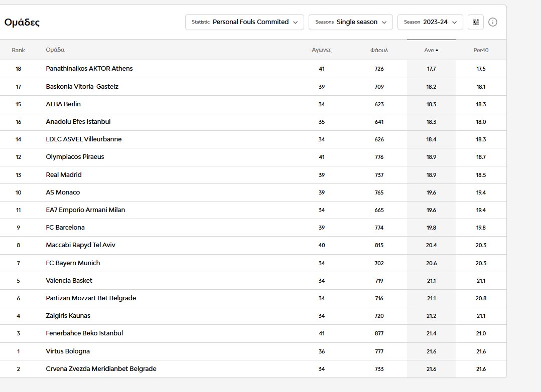
Task: Select Real Madrid fouls value 737
Action: [379, 175]
